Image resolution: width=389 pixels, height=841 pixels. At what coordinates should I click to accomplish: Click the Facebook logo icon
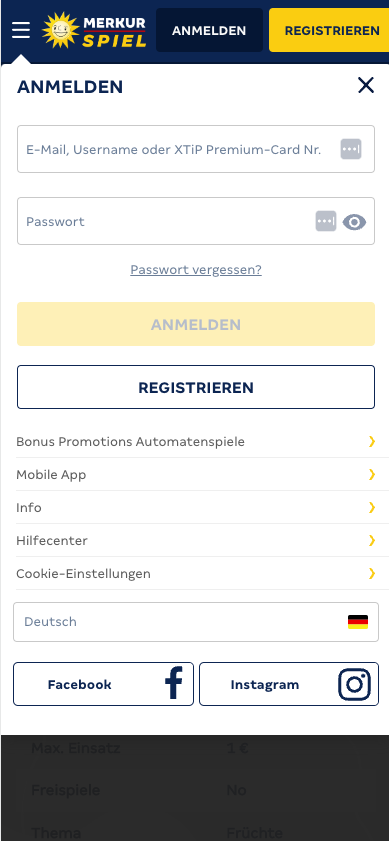[x=174, y=683]
